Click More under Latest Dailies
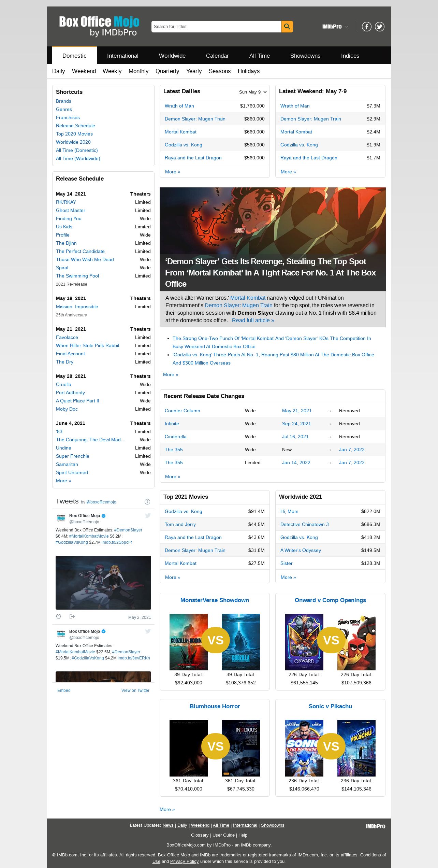 [173, 172]
